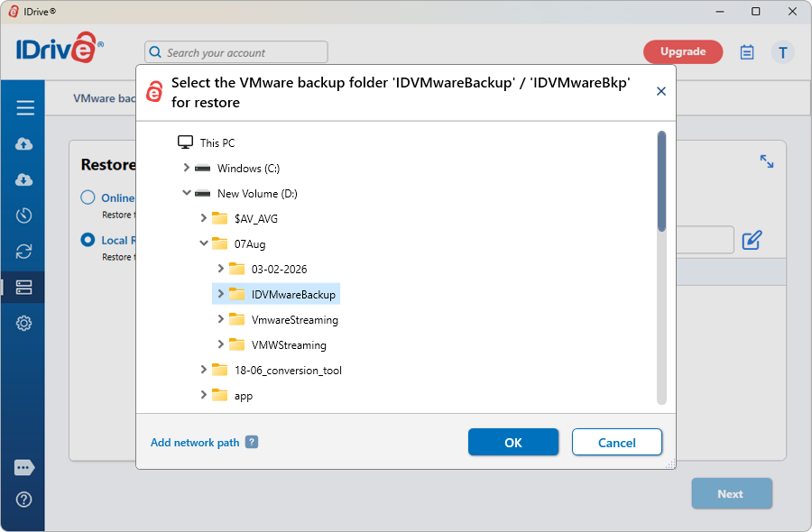Viewport: 812px width, 532px height.
Task: Click the restore location path field
Action: coord(705,240)
